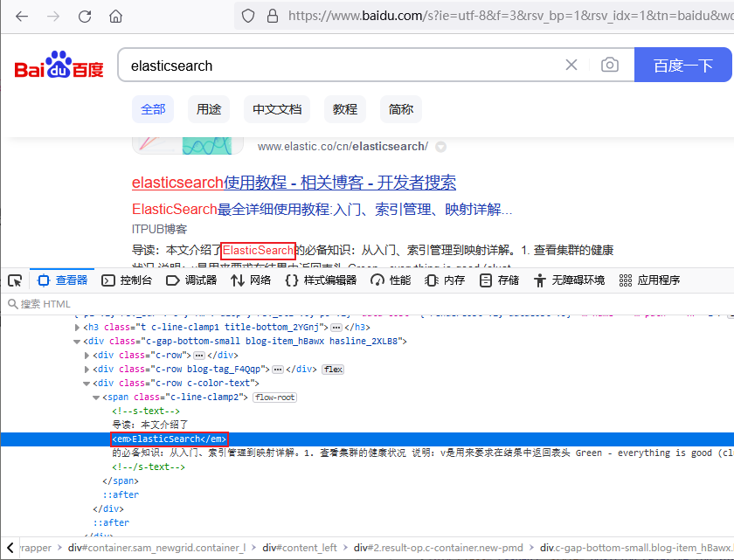The image size is (734, 560).
Task: Collapse the div c-row c-color-text node
Action: click(87, 384)
